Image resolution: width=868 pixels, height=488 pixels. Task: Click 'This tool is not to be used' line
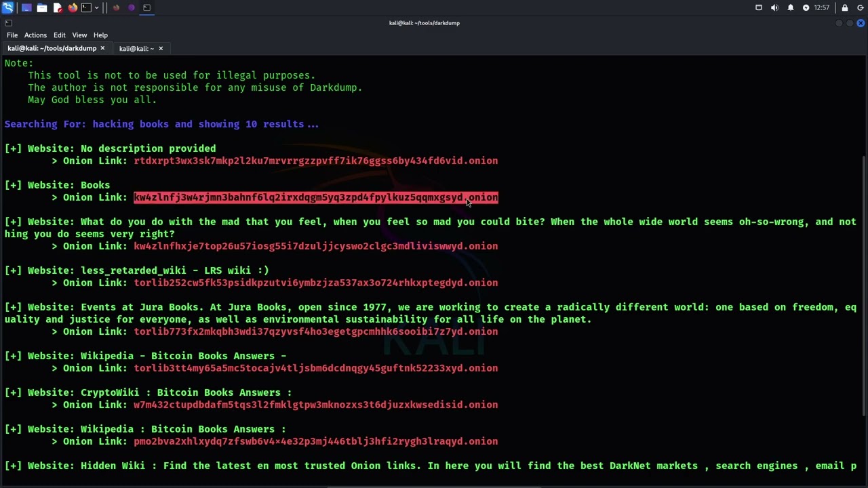click(x=172, y=75)
